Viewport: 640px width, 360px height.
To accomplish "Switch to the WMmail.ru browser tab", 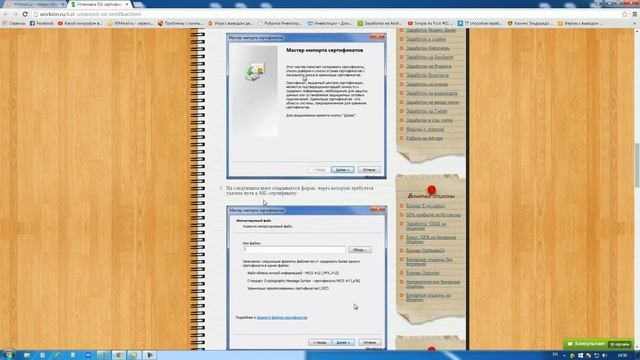I will 34,4.
